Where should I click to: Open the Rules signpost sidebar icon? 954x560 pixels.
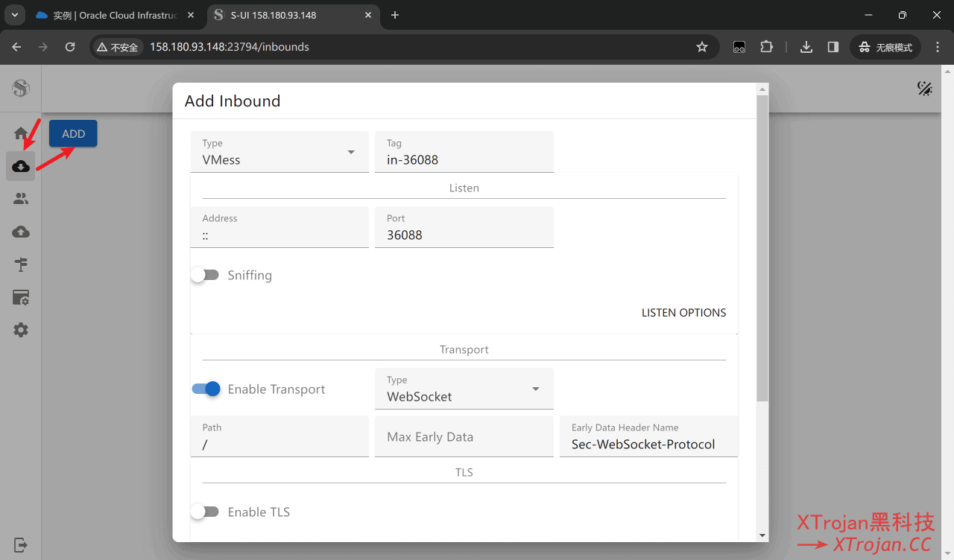point(21,264)
